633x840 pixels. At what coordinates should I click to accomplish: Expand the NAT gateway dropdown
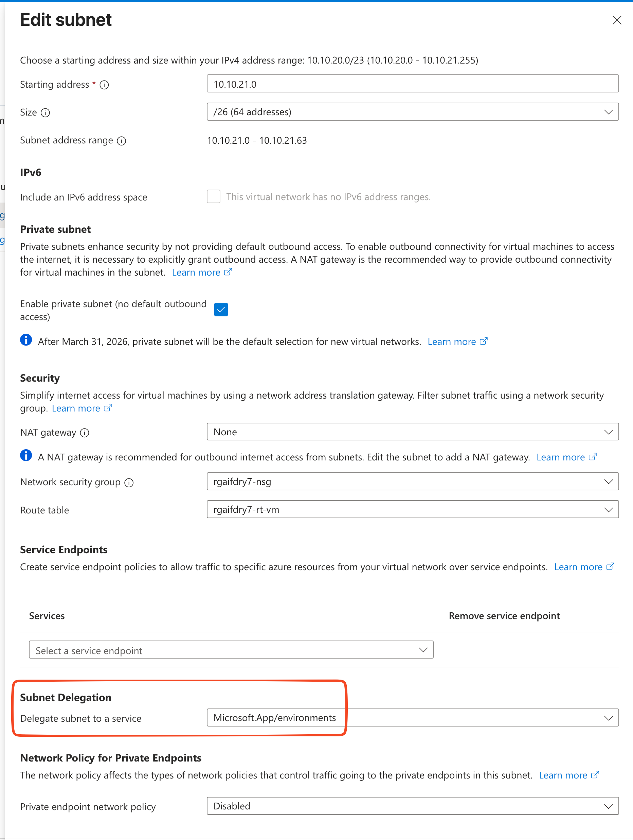413,432
